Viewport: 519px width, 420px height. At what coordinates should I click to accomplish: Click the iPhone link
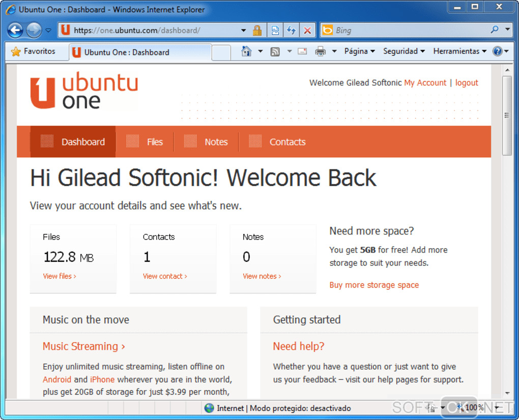coord(102,379)
